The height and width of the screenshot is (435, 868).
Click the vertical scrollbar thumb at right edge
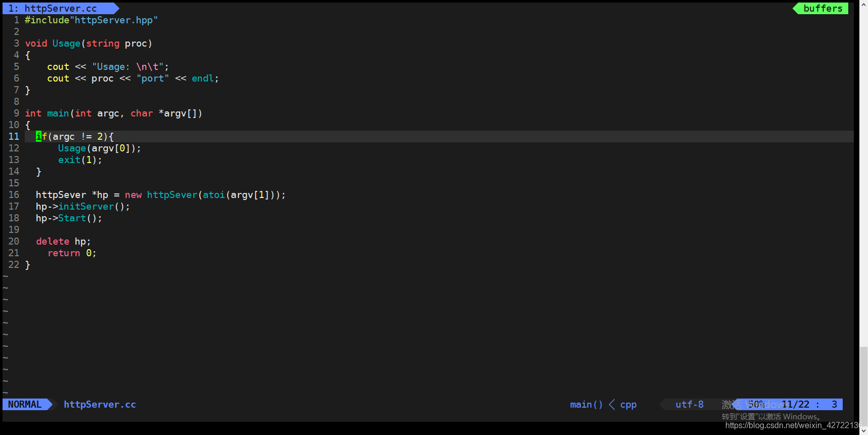[863, 386]
